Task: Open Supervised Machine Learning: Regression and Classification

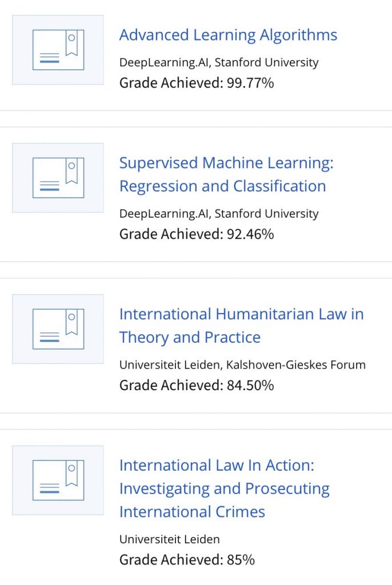Action: pos(226,174)
